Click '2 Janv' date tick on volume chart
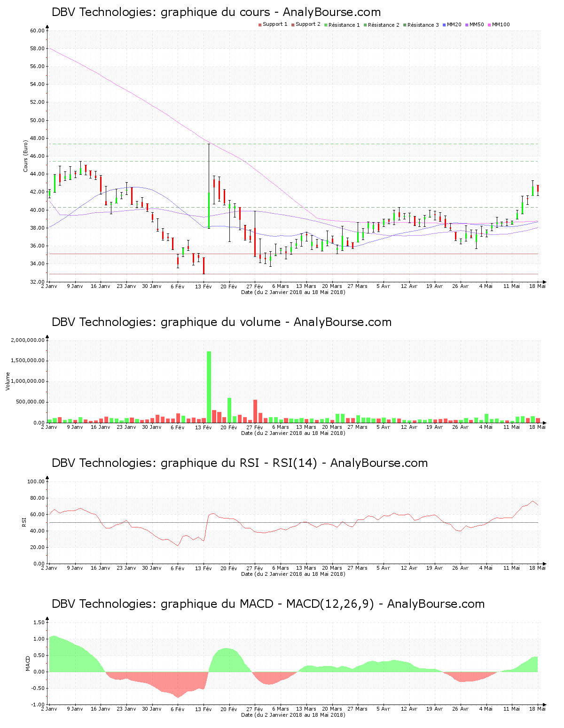This screenshot has width=564, height=728. 49,427
